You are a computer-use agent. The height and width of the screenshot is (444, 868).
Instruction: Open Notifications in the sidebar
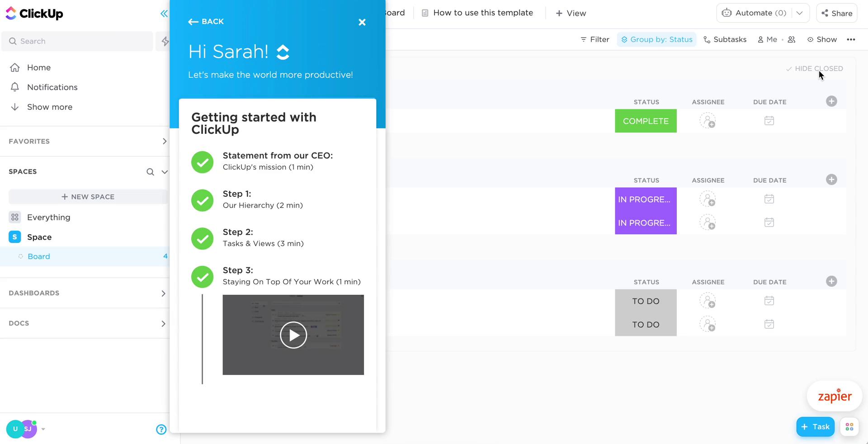coord(52,87)
